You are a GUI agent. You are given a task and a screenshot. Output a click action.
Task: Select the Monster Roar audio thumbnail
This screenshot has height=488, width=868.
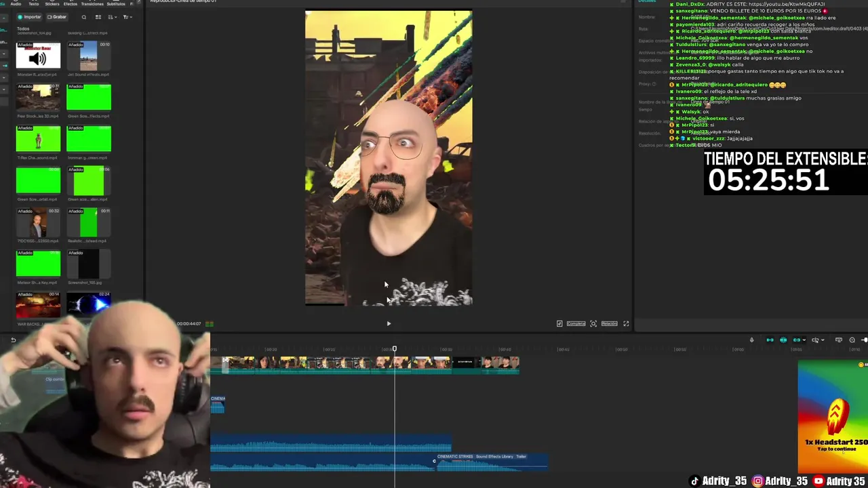[38, 55]
